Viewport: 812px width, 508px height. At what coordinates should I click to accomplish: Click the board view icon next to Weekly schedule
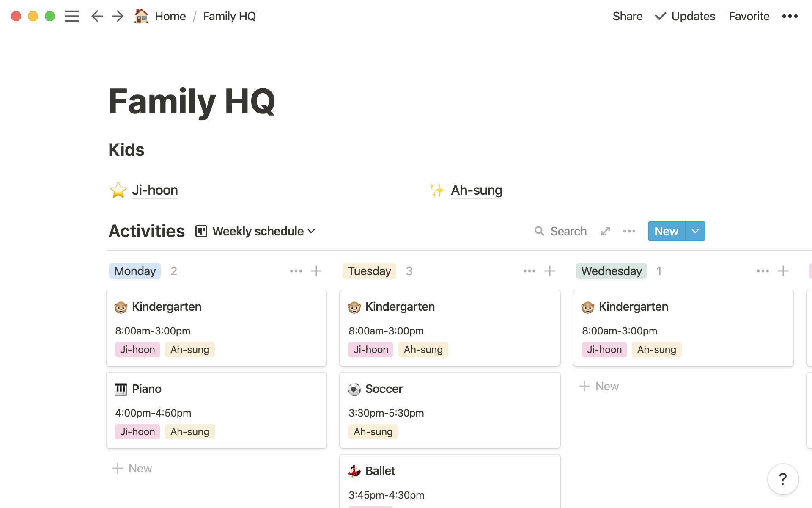(201, 231)
